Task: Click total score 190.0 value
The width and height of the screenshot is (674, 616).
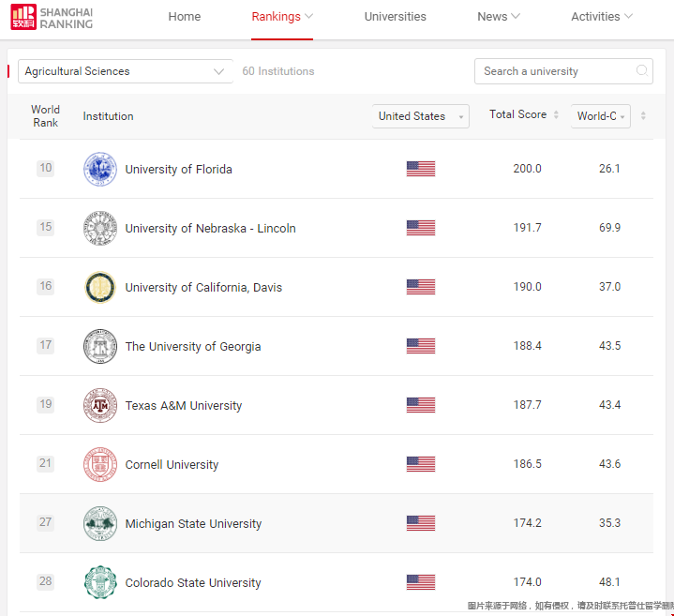Action: [527, 287]
